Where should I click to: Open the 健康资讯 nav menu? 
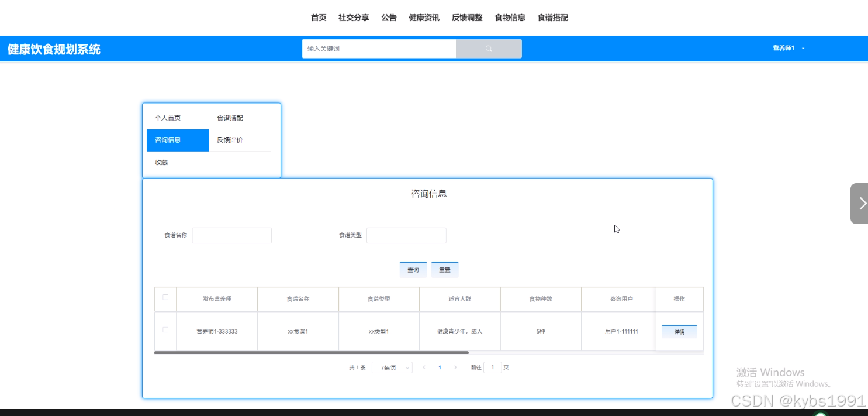[x=424, y=18]
